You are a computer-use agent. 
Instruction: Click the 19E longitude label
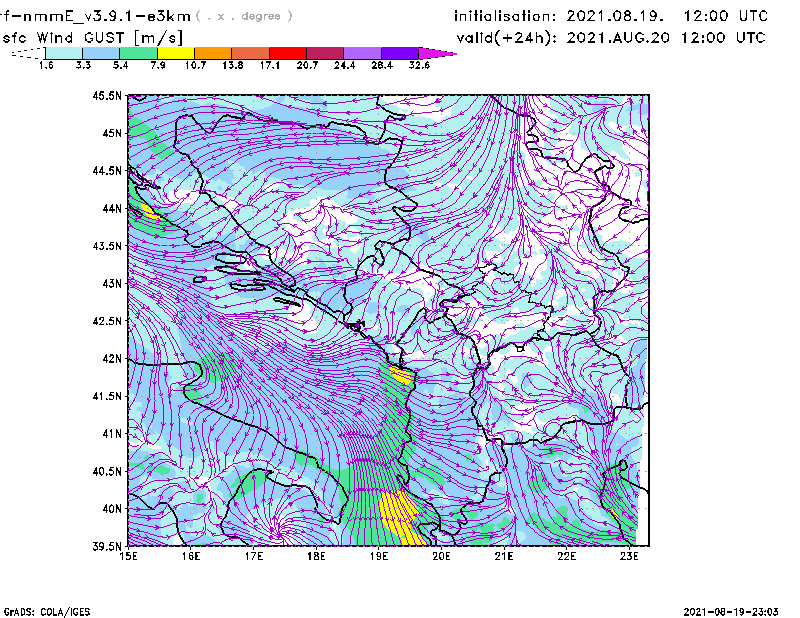point(379,556)
